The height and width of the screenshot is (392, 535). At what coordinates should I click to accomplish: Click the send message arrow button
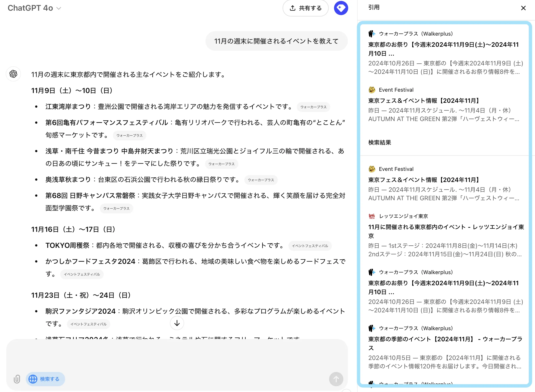tap(336, 379)
